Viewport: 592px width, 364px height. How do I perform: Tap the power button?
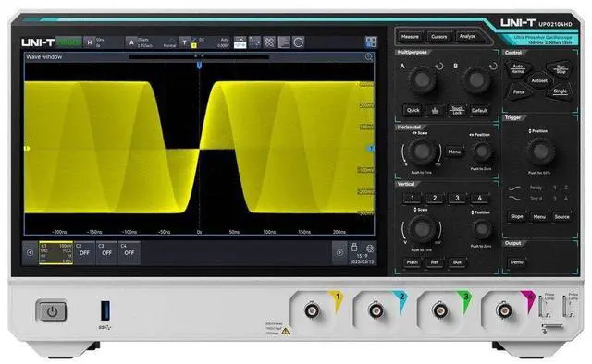52,311
